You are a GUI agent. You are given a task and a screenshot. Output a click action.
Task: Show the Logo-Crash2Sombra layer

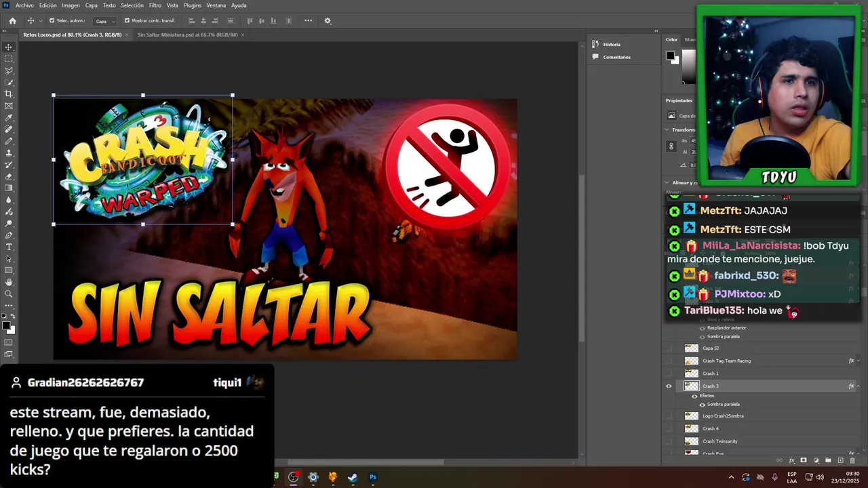pos(669,416)
